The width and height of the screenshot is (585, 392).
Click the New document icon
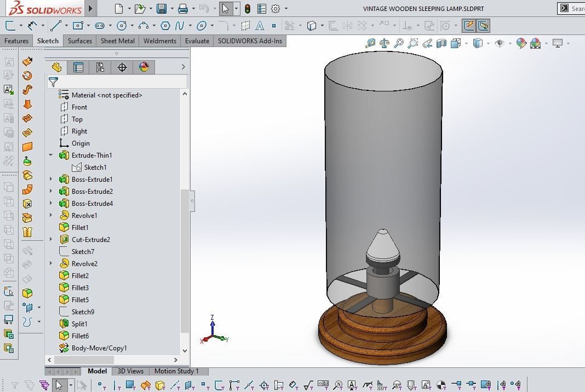tap(119, 9)
